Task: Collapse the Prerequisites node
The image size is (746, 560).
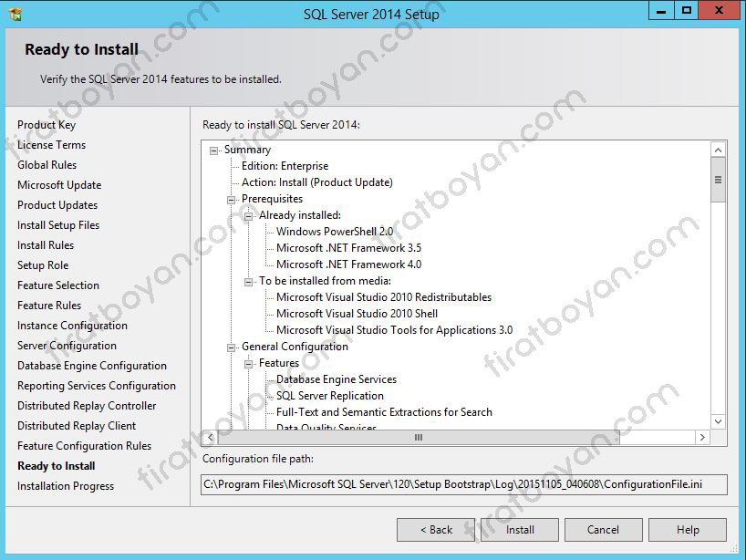Action: [232, 200]
